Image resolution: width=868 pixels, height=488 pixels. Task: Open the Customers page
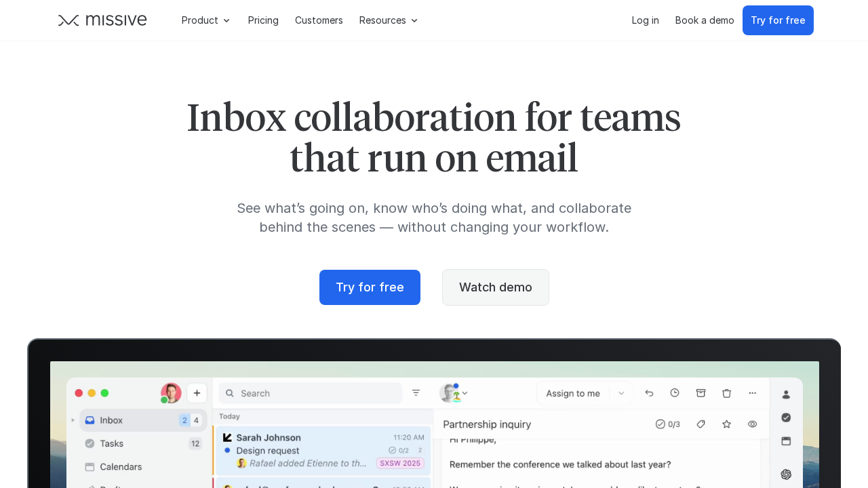319,20
